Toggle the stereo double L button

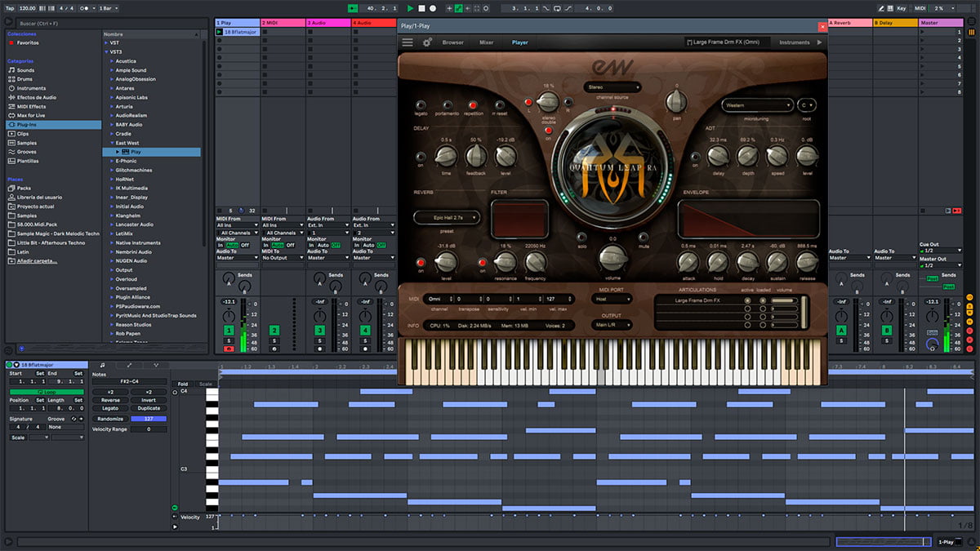tap(528, 103)
